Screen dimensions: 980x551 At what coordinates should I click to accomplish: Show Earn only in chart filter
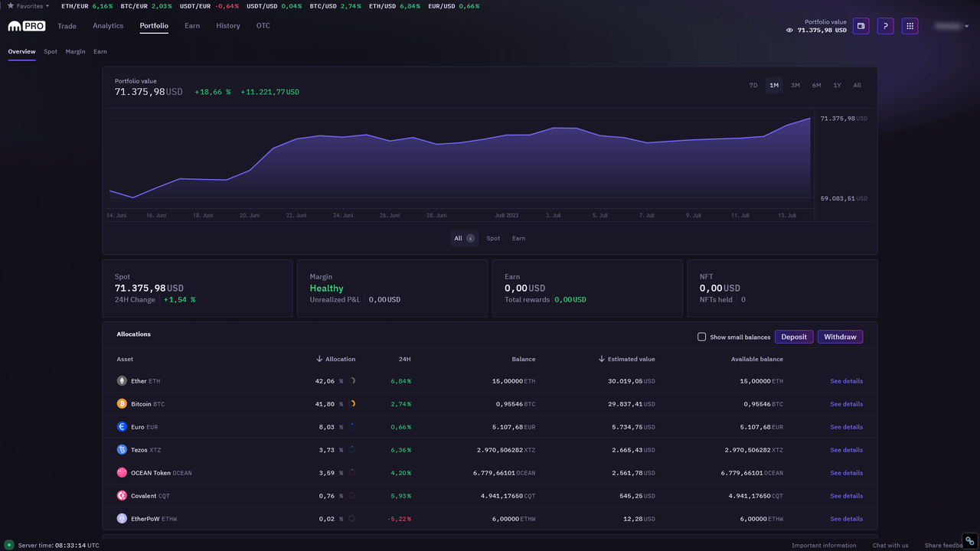click(x=518, y=238)
